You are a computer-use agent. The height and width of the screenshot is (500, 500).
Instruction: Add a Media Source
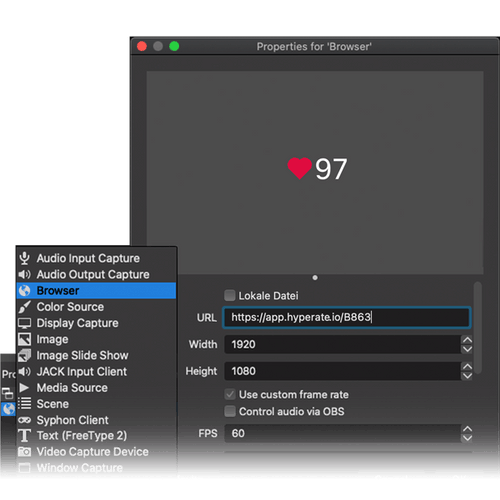pos(96,388)
